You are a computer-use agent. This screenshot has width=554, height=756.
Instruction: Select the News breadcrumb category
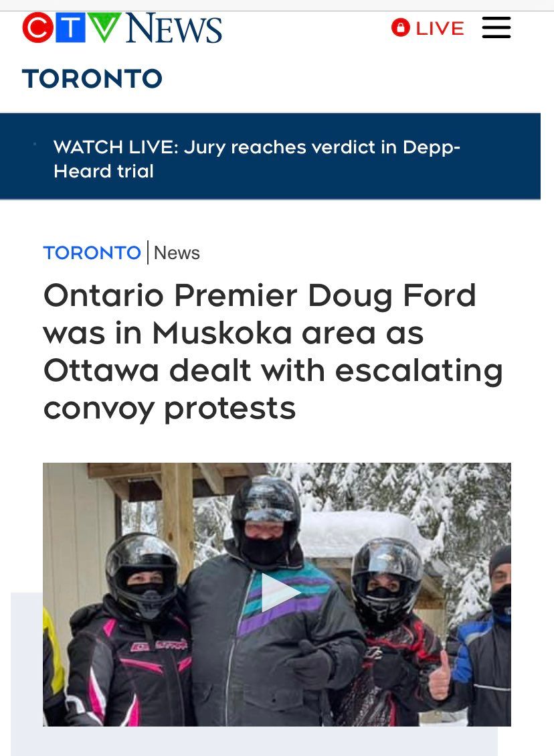(x=177, y=252)
